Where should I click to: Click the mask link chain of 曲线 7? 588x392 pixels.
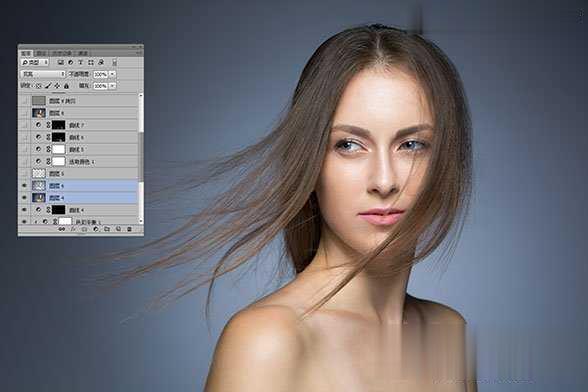(x=48, y=125)
